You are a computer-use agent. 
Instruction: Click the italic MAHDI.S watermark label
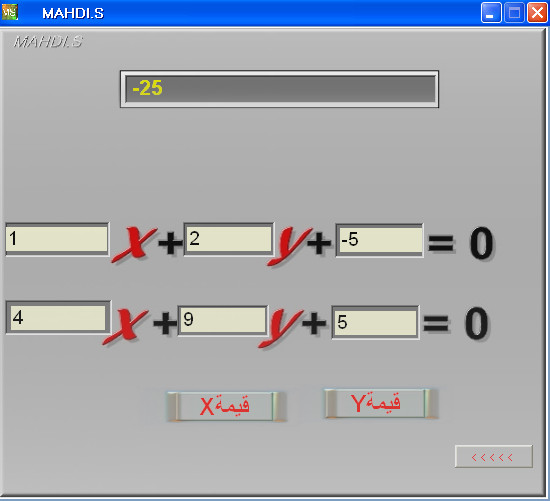tap(48, 42)
